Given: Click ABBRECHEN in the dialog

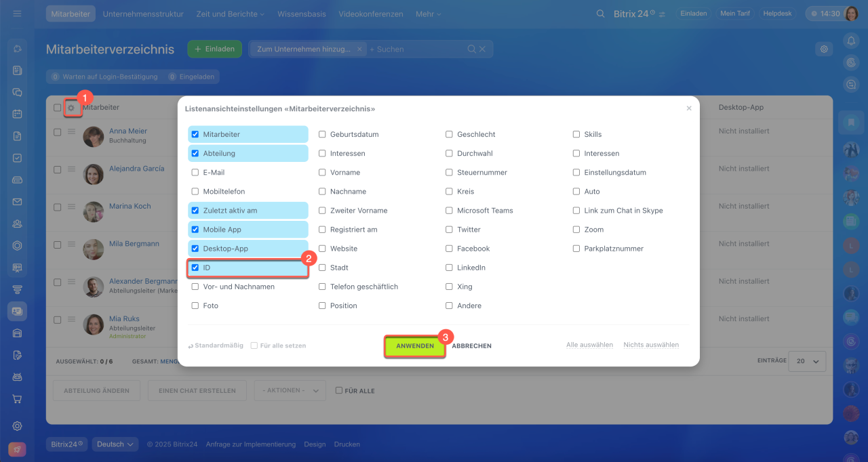Looking at the screenshot, I should click(472, 346).
